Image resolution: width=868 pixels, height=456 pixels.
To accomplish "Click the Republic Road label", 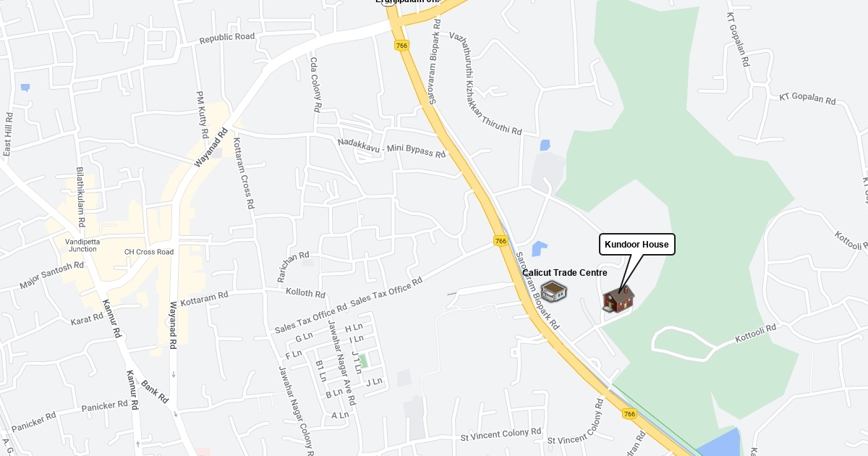I will [227, 37].
